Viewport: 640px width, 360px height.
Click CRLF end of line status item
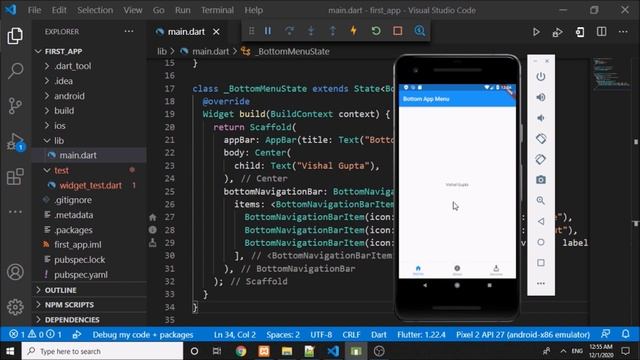point(351,335)
